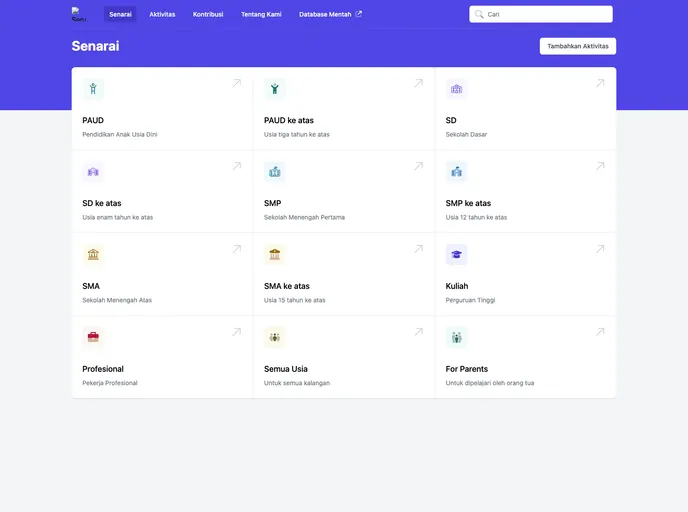Click the 'Usia 12 tahun ke atas' text
Viewport: 688px width, 512px height.
[476, 217]
